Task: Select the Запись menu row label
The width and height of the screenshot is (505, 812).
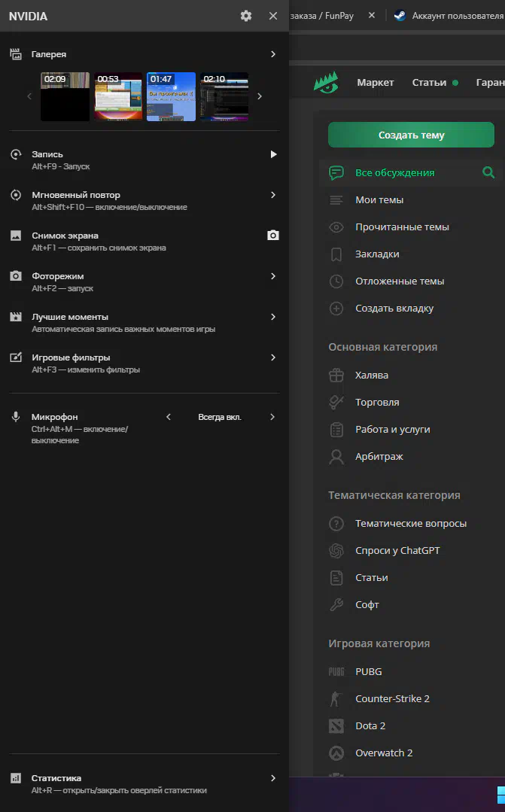Action: 47,154
